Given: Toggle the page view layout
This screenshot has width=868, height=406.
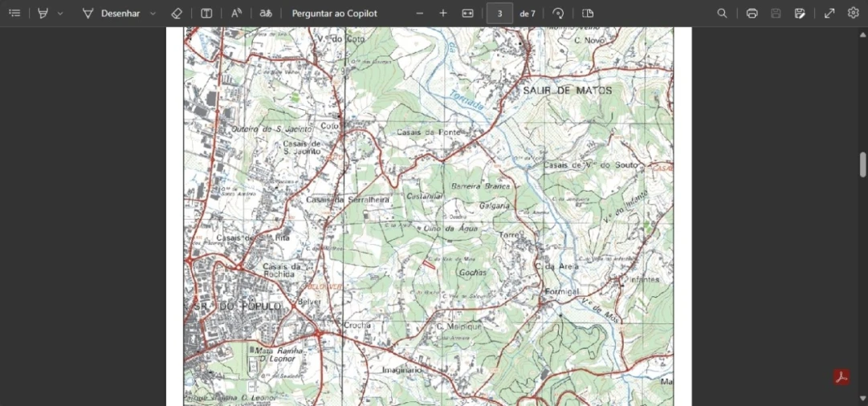Looking at the screenshot, I should [588, 14].
